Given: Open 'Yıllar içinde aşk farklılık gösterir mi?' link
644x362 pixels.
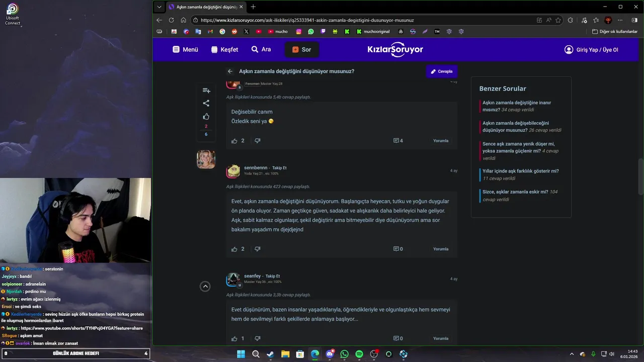Looking at the screenshot, I should click(x=521, y=171).
